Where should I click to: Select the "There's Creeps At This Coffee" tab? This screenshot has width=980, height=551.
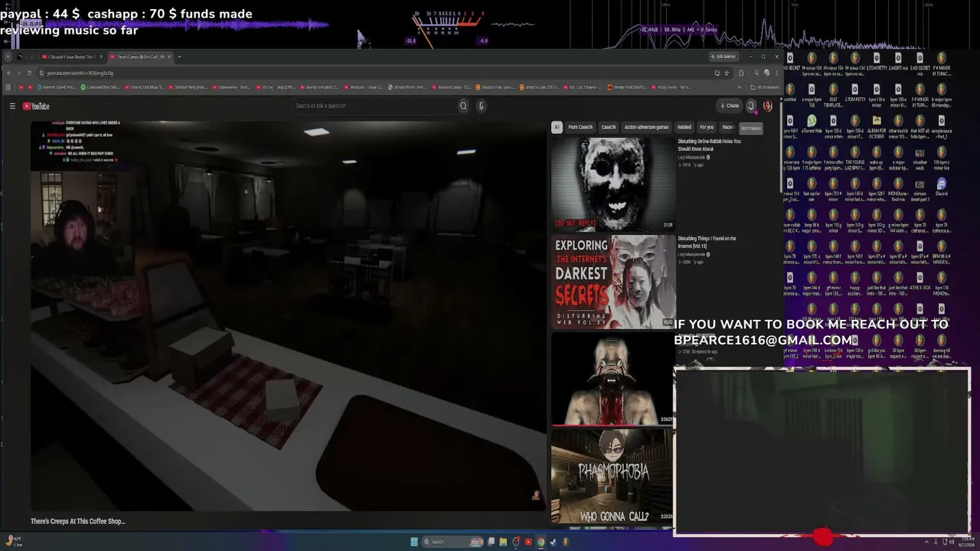click(139, 57)
